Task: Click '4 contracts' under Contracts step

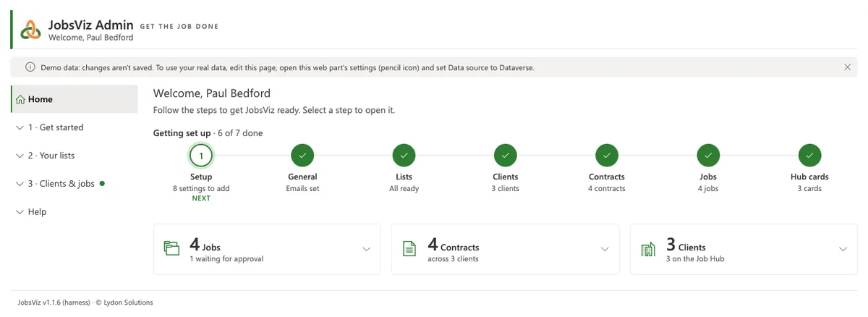Action: [x=606, y=188]
